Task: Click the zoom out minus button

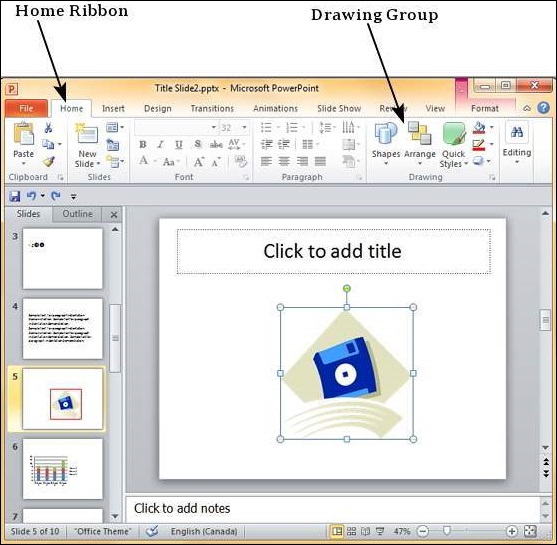Action: click(x=423, y=531)
